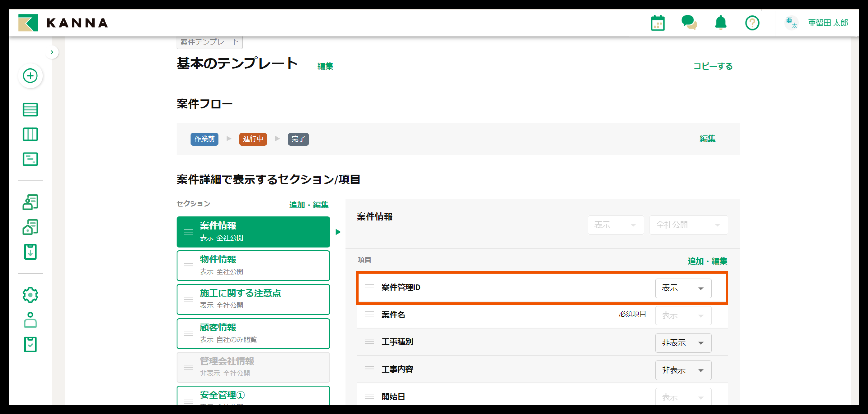Open the 非表示 dropdown for 工事種別
This screenshot has height=414, width=868.
683,343
